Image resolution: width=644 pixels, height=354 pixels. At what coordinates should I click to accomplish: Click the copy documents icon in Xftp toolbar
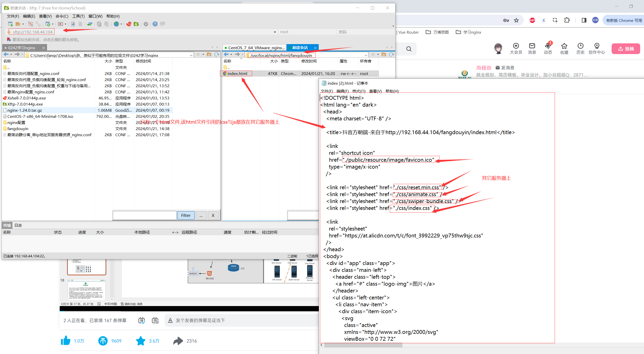(99, 24)
